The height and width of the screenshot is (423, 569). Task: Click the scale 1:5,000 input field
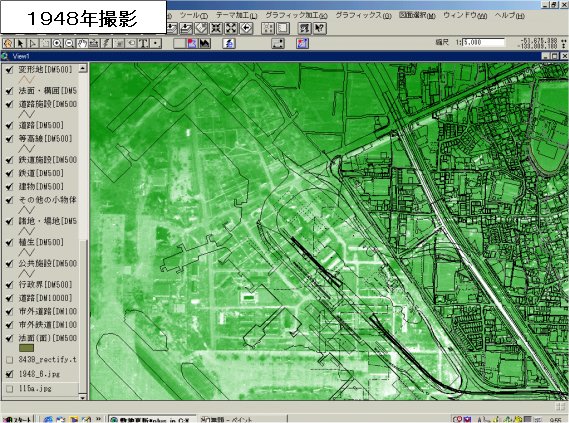coord(483,42)
